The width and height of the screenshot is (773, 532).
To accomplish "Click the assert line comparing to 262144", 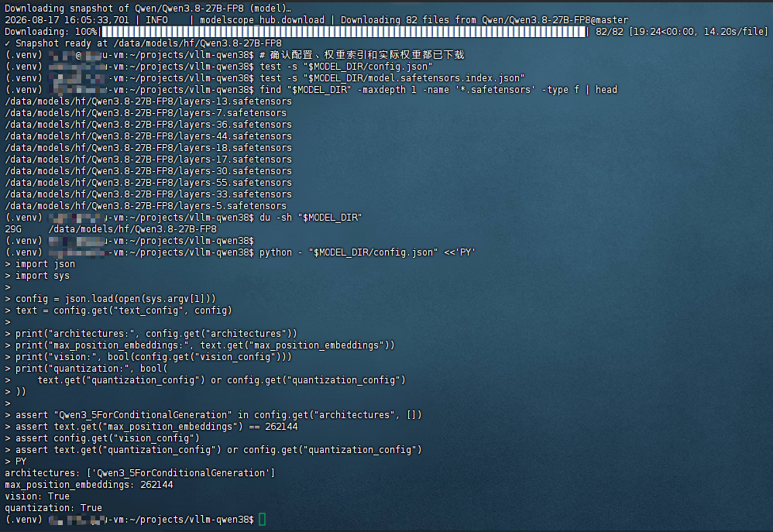I will tap(156, 427).
